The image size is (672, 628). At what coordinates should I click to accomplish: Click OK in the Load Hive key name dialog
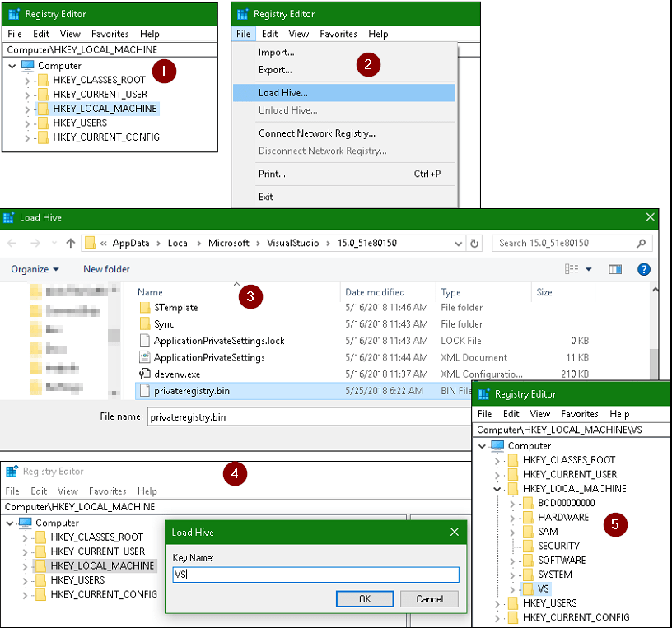[x=365, y=599]
